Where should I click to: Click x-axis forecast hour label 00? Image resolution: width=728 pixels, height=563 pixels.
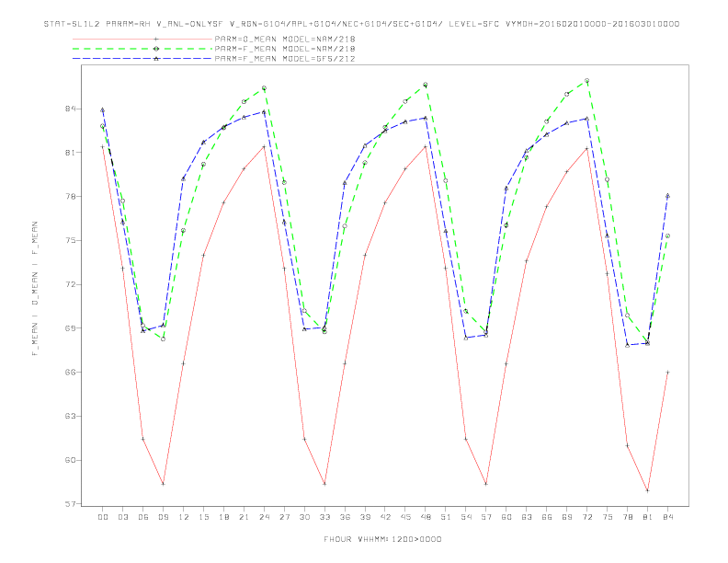(x=103, y=517)
